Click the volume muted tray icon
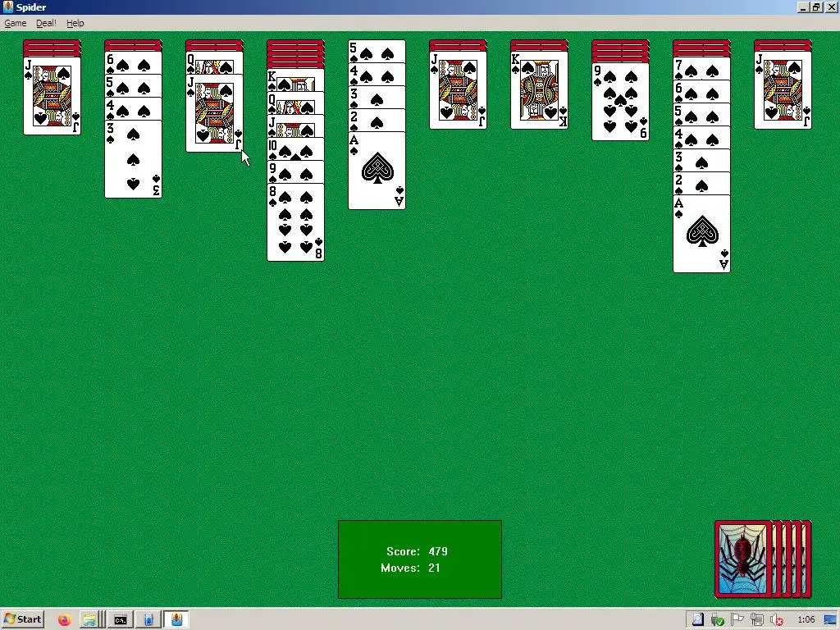840x630 pixels. (777, 620)
